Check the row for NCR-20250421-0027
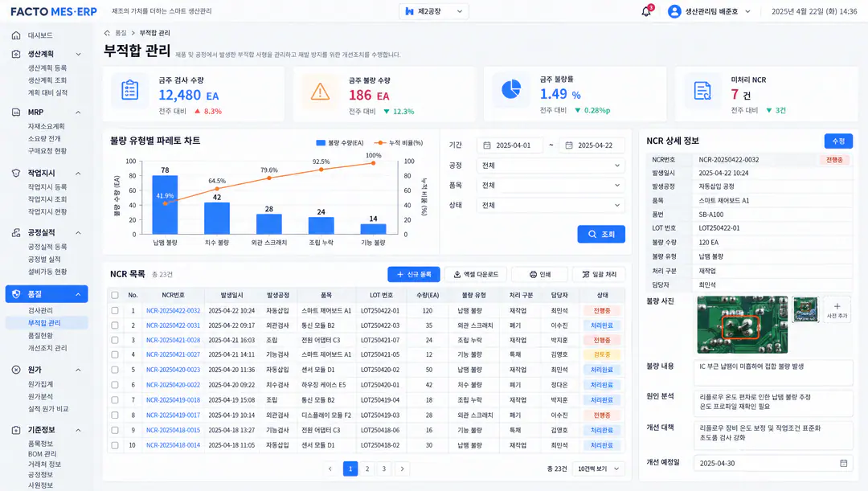This screenshot has width=868, height=491. click(115, 354)
